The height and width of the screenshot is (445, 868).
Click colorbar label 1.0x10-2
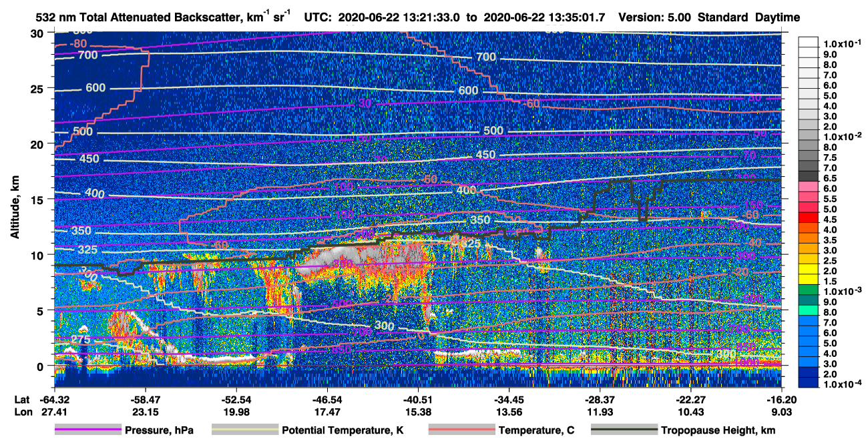841,136
